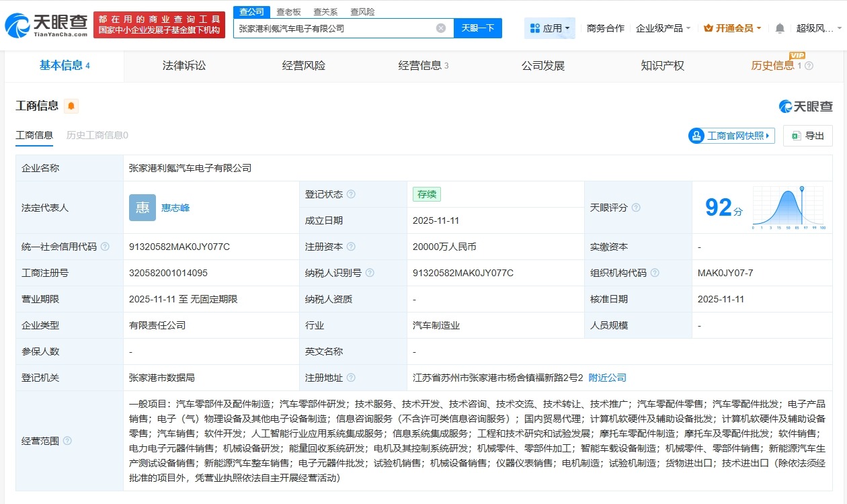Click the 附近公司 link
Viewport: 847px width, 504px height.
[607, 378]
